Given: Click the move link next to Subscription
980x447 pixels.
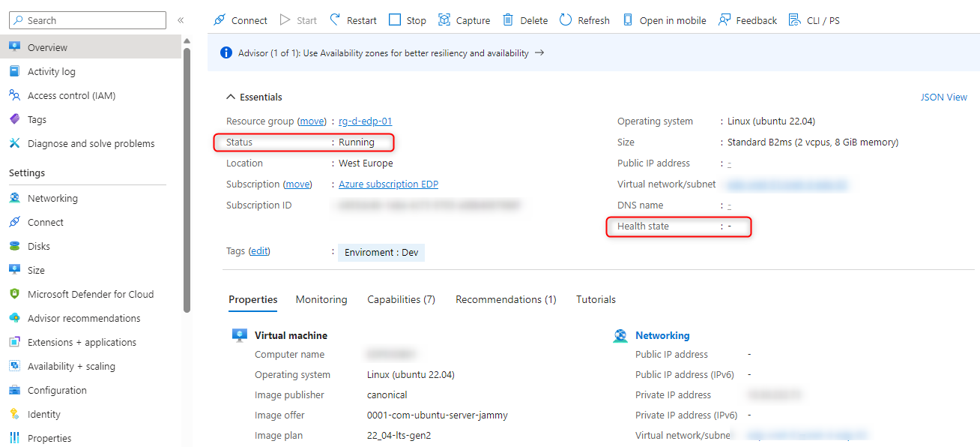Looking at the screenshot, I should 297,184.
